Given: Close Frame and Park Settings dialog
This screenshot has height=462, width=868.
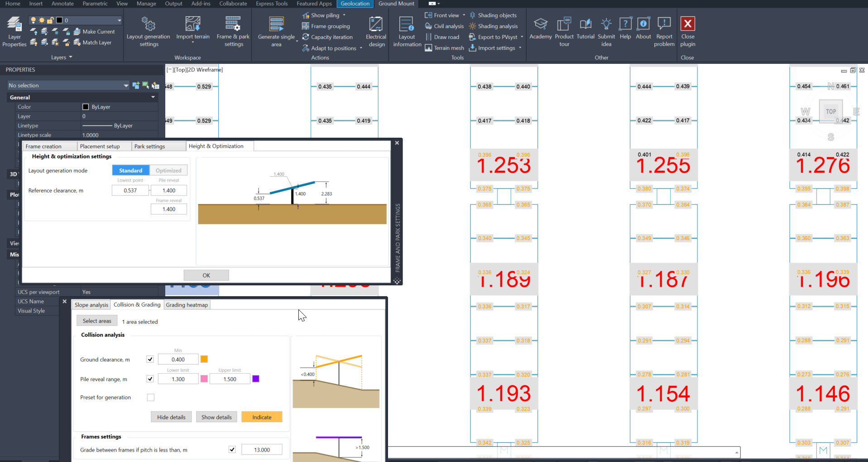Looking at the screenshot, I should (x=397, y=143).
